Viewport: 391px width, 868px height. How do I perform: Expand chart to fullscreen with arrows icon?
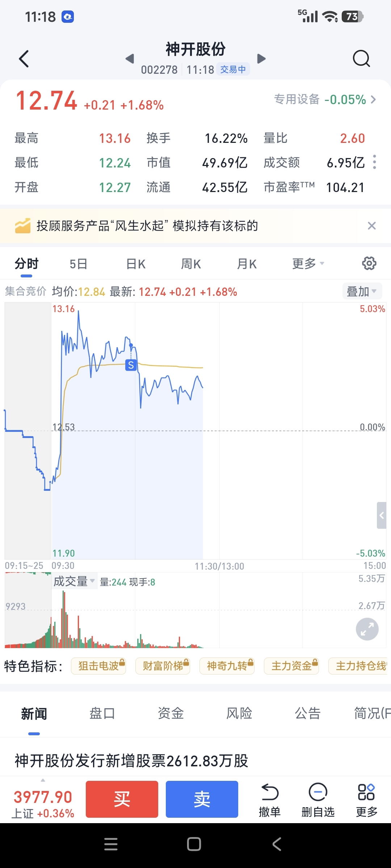click(367, 629)
